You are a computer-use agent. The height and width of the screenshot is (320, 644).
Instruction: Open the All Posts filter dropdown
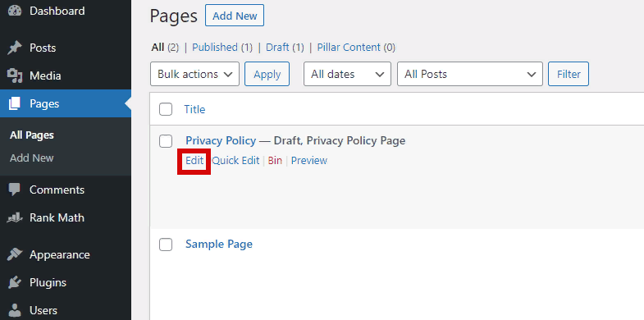pyautogui.click(x=470, y=74)
